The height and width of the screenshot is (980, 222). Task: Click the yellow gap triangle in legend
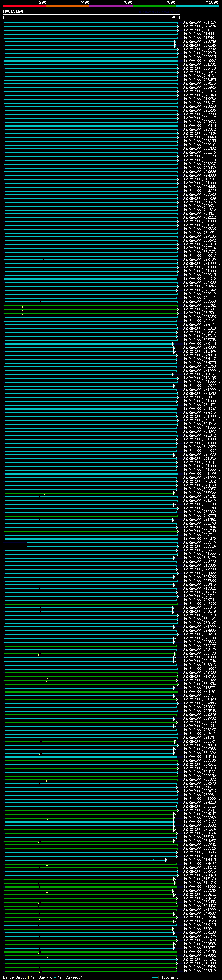pos(28,977)
